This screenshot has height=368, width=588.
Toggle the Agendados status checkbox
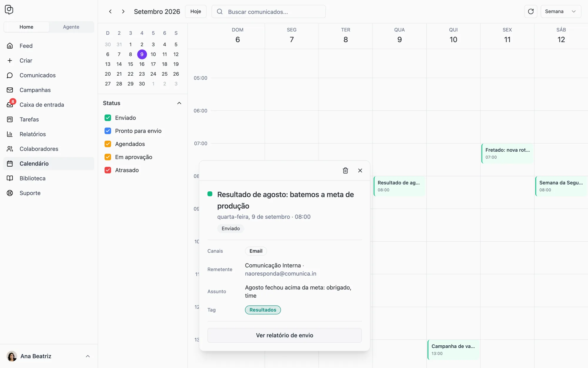coord(108,144)
